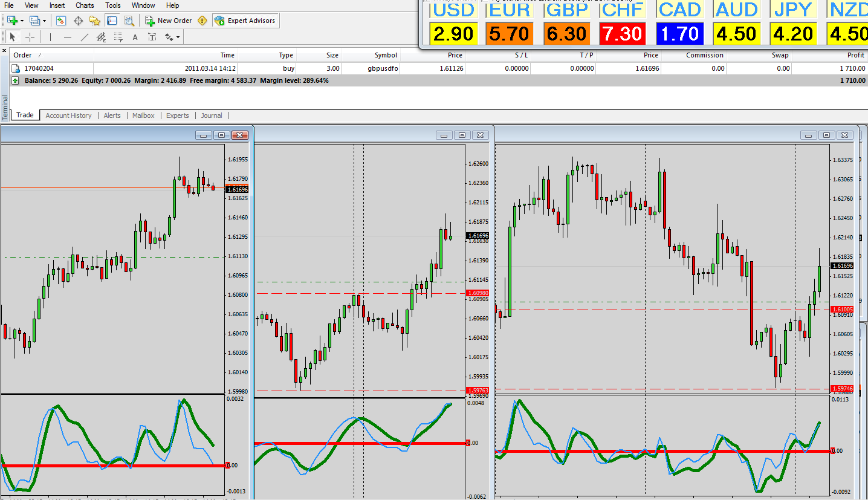Toggle the Expert Advisors button
Screen dimensions: 868x500
point(245,21)
